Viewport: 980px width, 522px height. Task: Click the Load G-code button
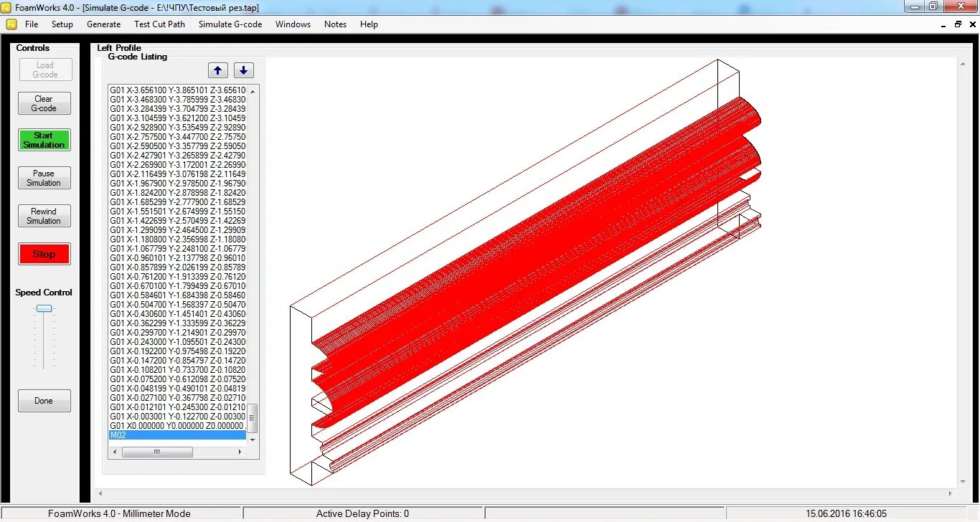pos(44,70)
